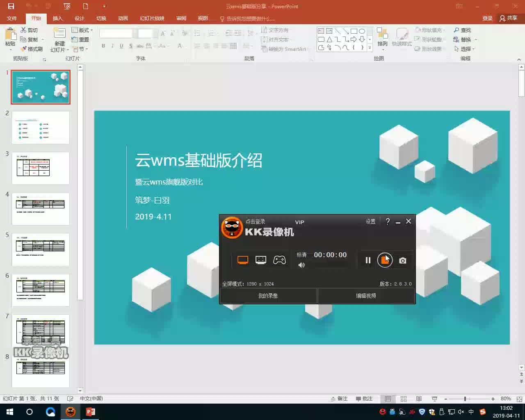The height and width of the screenshot is (420, 525).
Task: Open the Select (选择) dropdown
Action: coord(465,48)
